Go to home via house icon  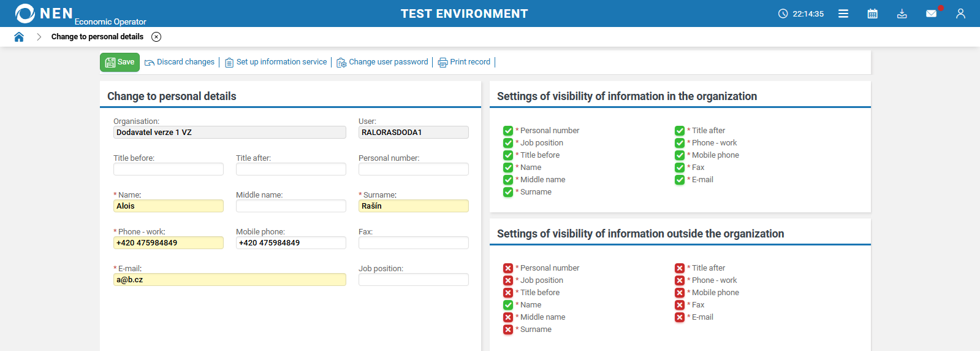19,37
